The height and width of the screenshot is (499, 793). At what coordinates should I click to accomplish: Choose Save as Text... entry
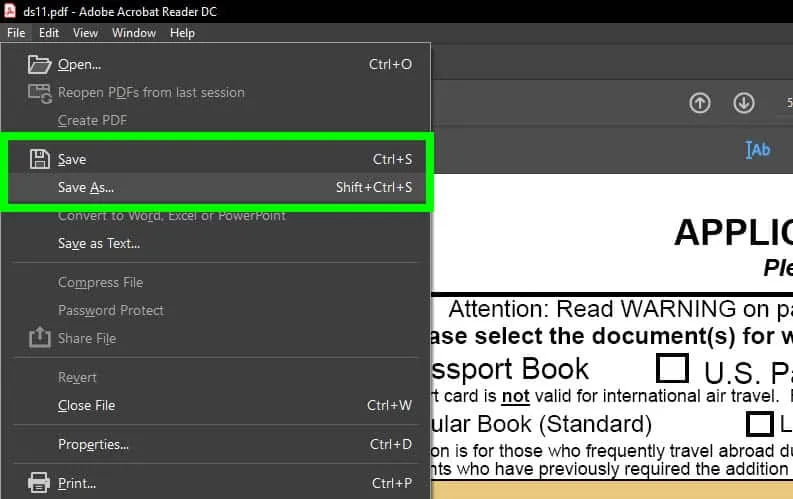point(216,244)
